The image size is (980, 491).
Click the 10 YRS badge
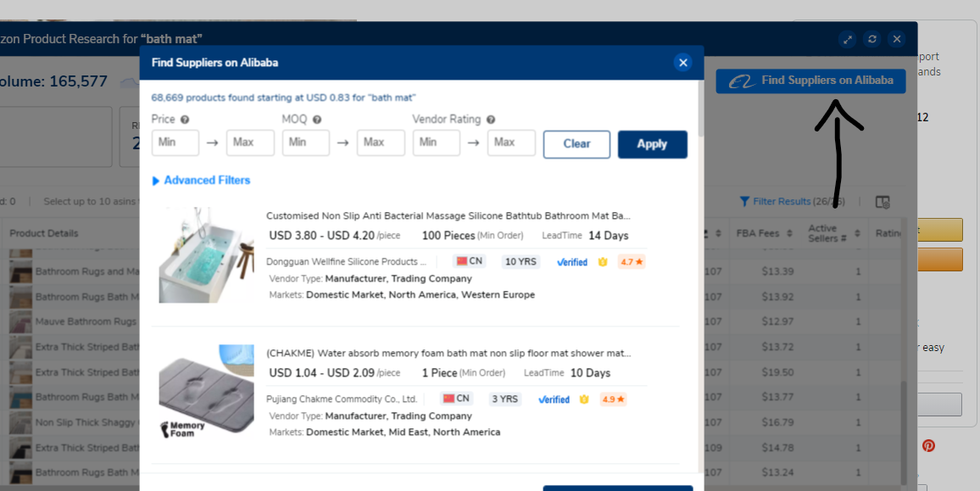tap(521, 261)
